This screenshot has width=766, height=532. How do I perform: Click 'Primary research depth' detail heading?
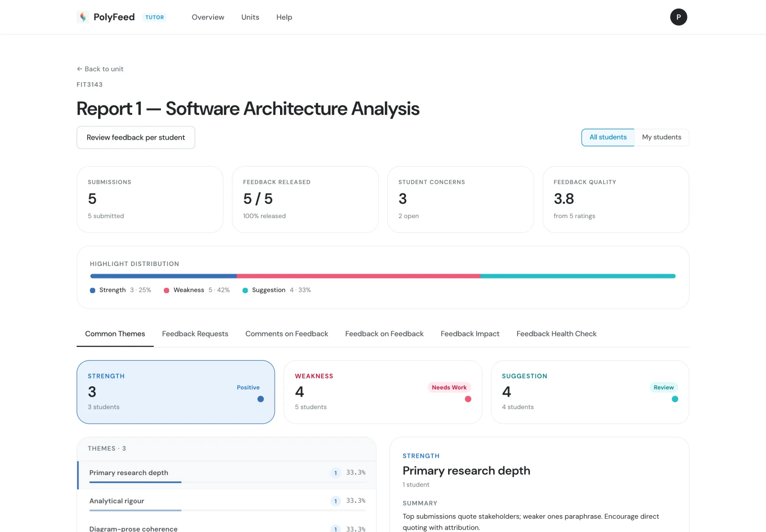(x=466, y=471)
